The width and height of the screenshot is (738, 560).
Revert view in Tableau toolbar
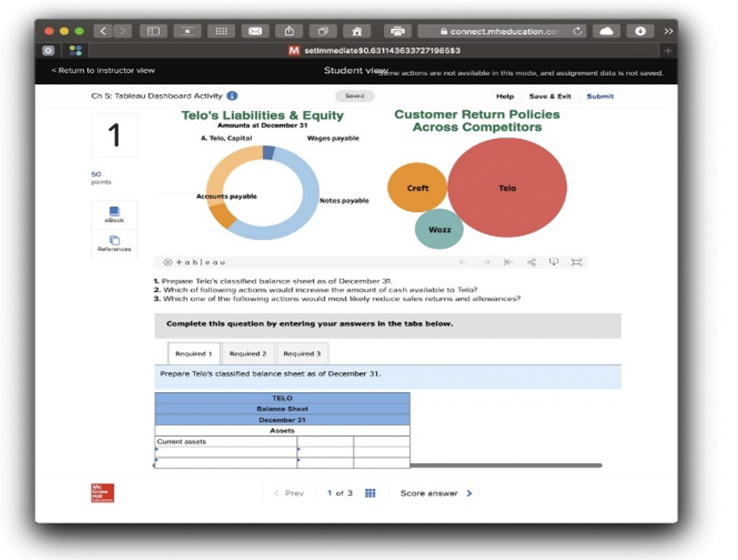[x=508, y=262]
